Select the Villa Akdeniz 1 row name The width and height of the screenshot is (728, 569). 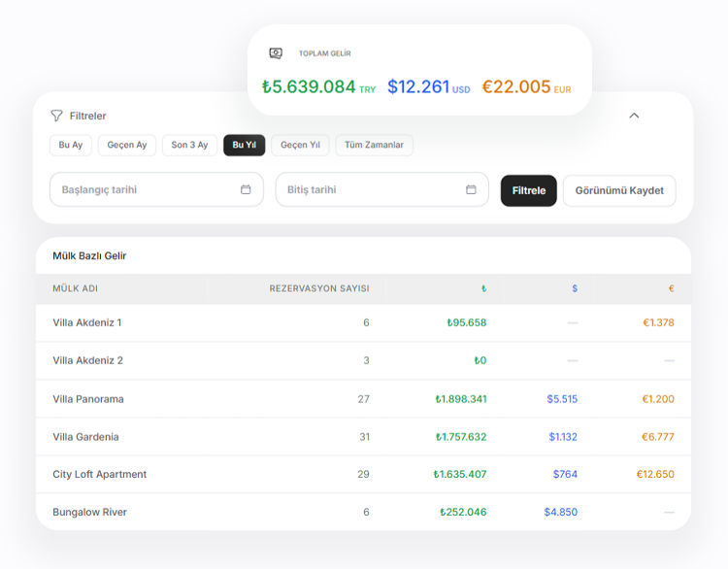86,322
